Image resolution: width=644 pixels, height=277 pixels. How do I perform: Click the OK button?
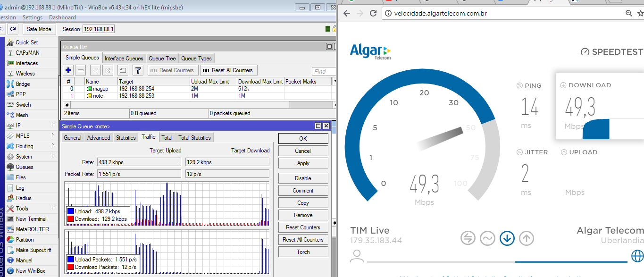(303, 139)
